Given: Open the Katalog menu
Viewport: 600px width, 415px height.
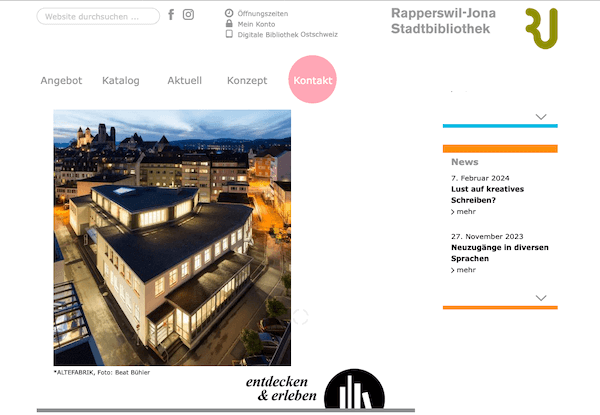Looking at the screenshot, I should click(121, 80).
